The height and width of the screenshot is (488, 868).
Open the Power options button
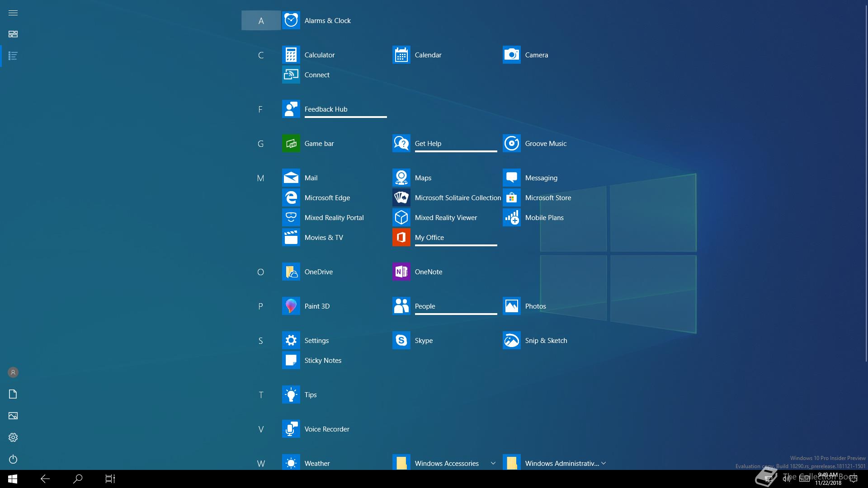[x=13, y=459]
